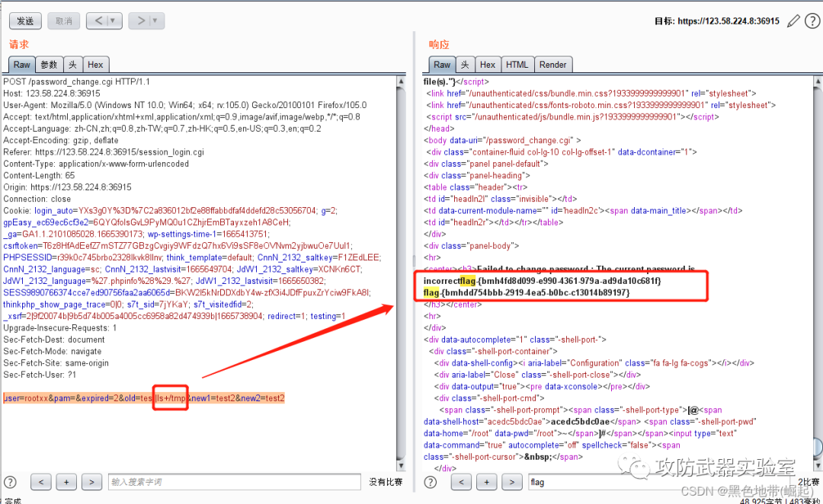Click the 'Connection: close' header line

37,199
